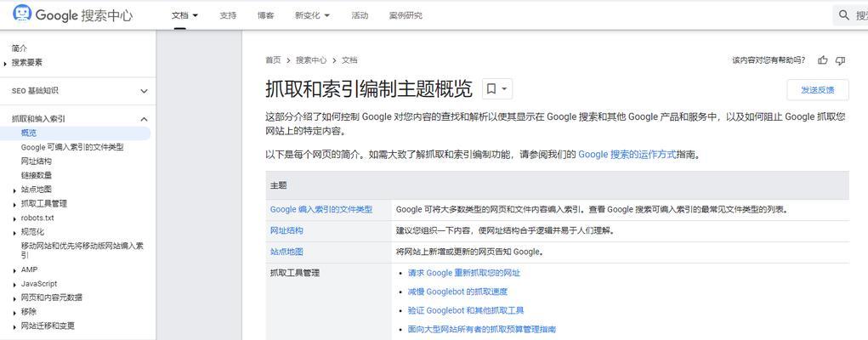This screenshot has height=340, width=868.
Task: Expand 抓取工具管理 in the sidebar
Action: (x=14, y=204)
